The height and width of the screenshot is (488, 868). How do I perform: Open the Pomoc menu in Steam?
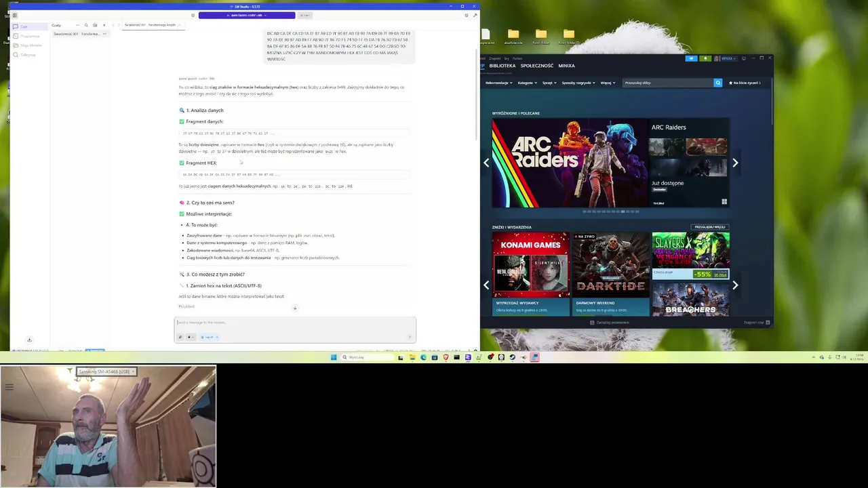tap(517, 58)
